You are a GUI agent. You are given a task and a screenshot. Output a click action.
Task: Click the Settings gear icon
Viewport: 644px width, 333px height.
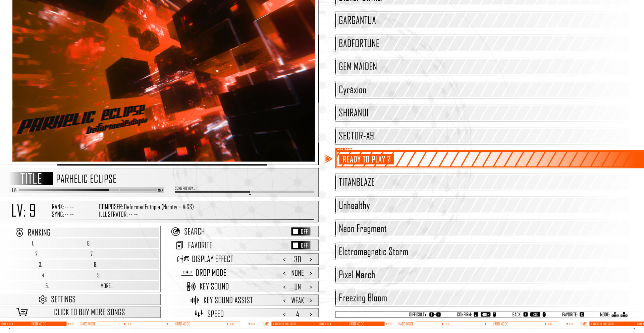(x=43, y=299)
